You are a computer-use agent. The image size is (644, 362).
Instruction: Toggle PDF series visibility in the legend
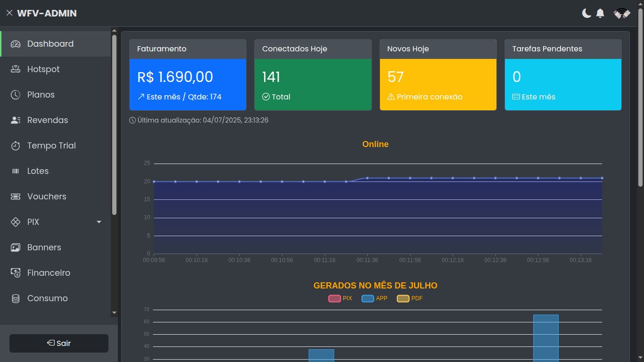(409, 298)
